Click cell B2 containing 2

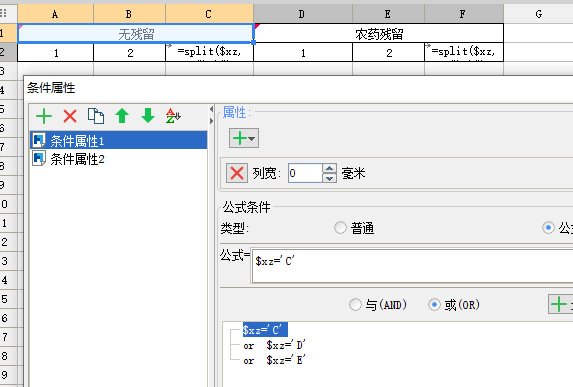(x=129, y=52)
